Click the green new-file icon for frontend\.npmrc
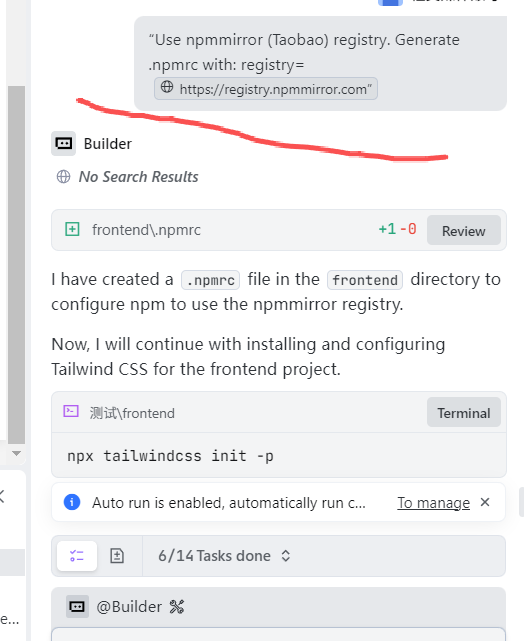 click(72, 229)
